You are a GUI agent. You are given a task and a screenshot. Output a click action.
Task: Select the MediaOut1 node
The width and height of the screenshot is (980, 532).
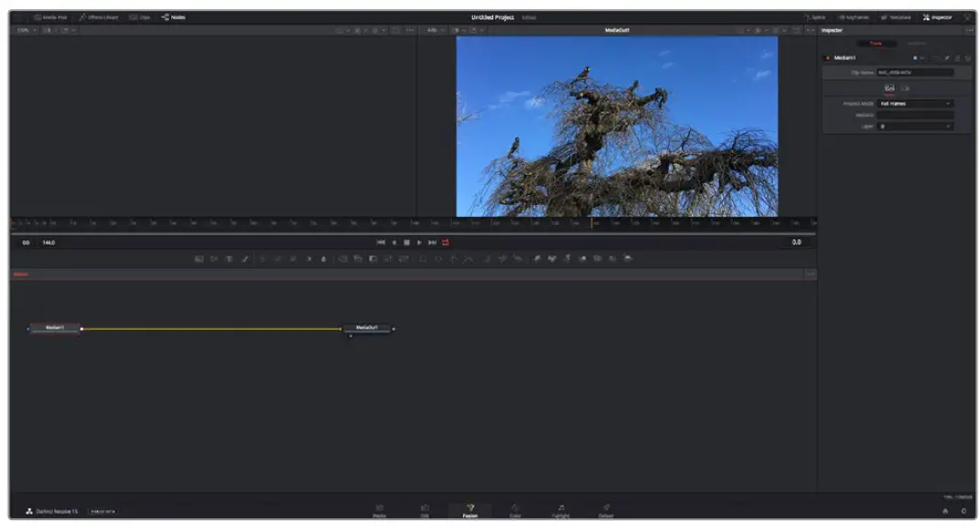367,328
